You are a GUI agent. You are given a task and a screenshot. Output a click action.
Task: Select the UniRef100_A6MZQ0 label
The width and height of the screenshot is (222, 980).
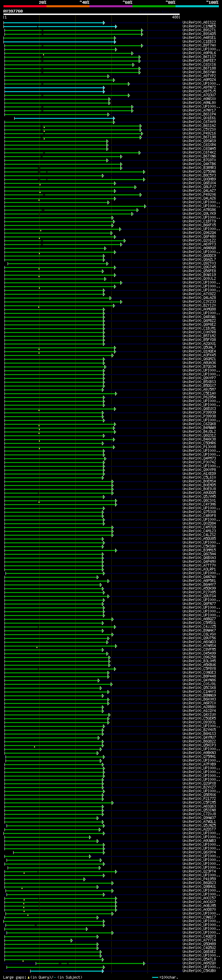pos(199,963)
